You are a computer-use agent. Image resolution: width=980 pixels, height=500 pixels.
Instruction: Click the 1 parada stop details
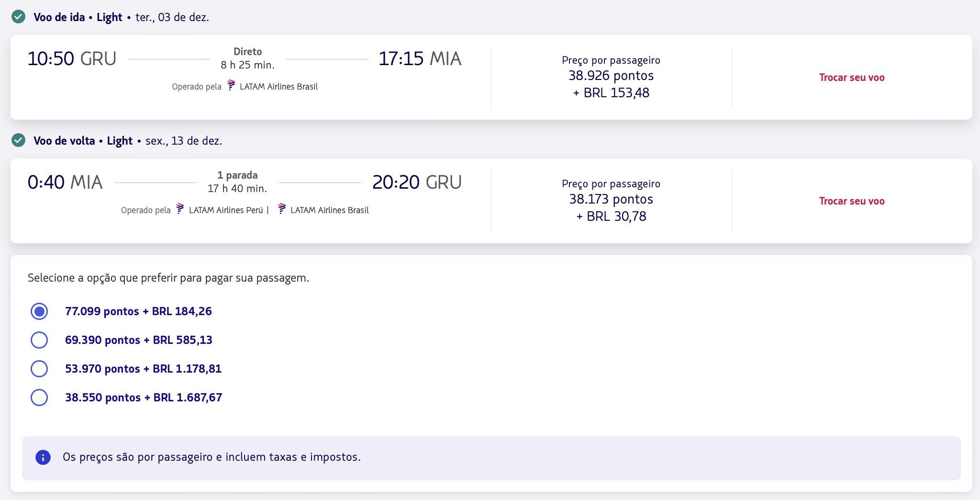point(237,182)
